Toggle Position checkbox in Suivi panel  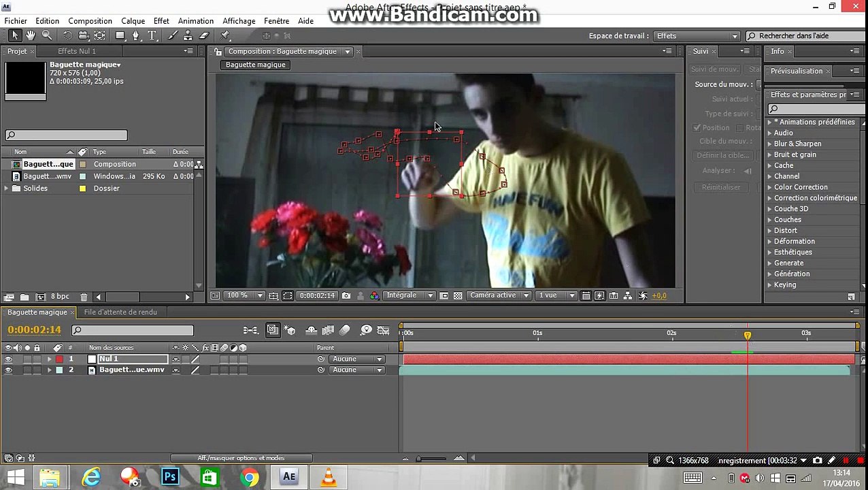pos(697,128)
